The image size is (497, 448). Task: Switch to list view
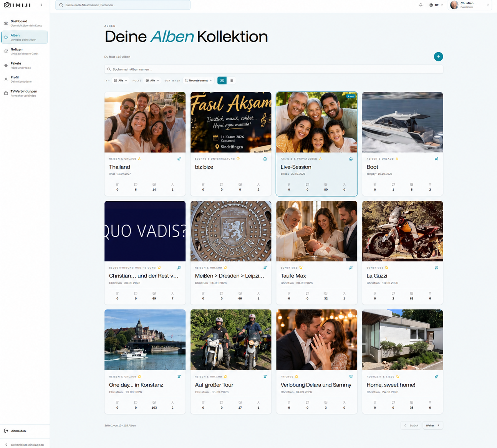pyautogui.click(x=231, y=81)
